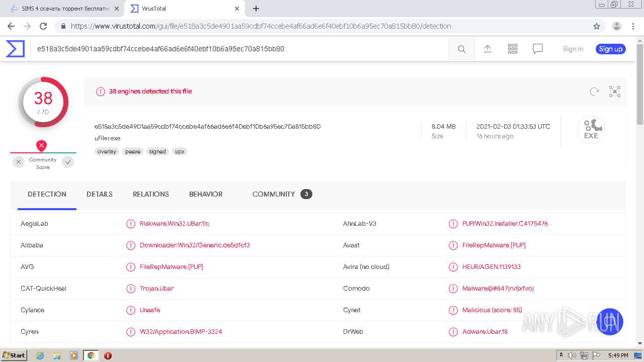This screenshot has height=362, width=644.
Task: Click HEUR/AGEN.1139133 Avira result
Action: tap(492, 266)
